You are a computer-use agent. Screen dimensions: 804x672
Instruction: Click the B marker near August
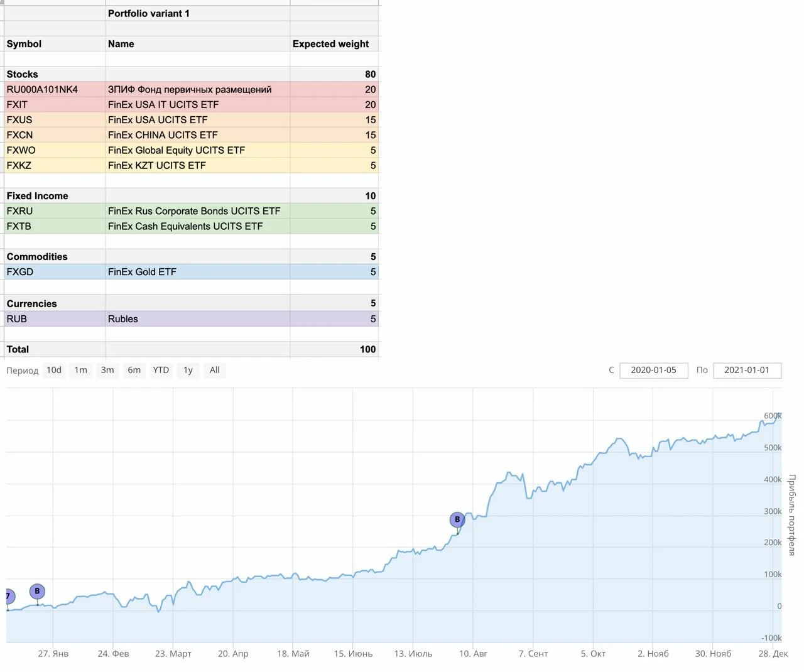(x=457, y=519)
